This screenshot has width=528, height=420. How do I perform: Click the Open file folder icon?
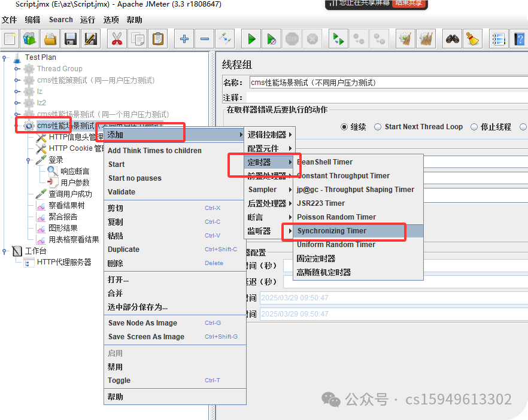point(50,39)
